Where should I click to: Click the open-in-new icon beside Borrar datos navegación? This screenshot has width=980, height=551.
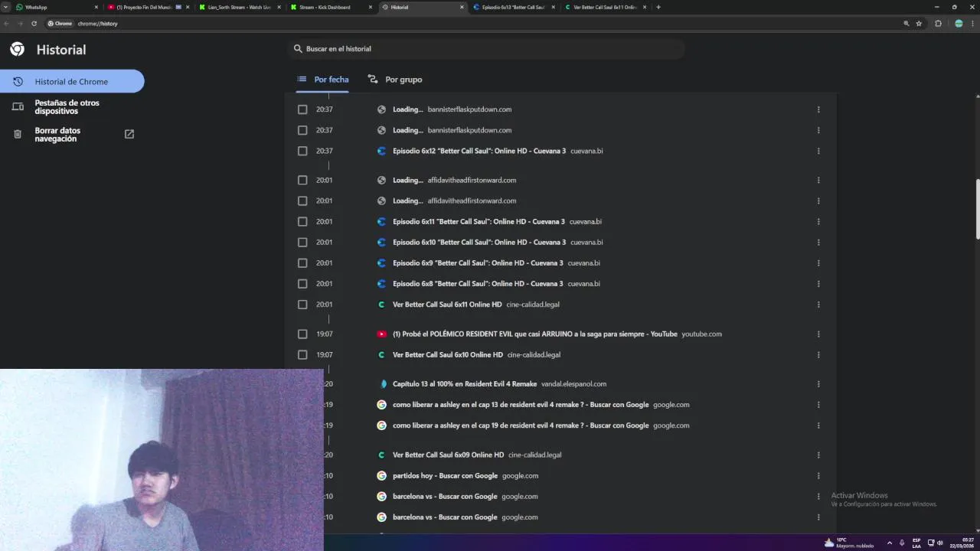tap(129, 134)
